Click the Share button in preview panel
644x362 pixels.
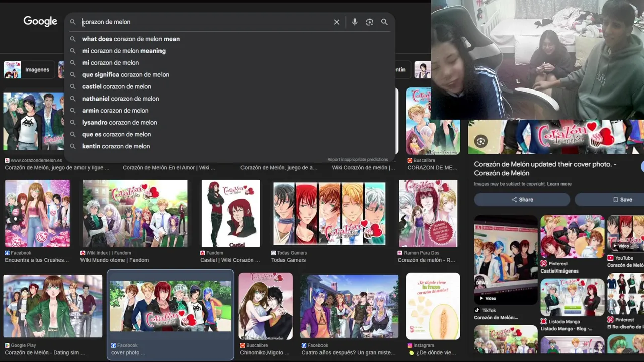click(x=522, y=200)
